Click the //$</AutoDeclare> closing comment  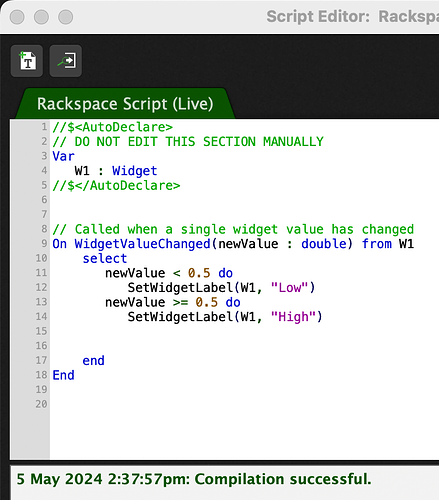pyautogui.click(x=116, y=185)
